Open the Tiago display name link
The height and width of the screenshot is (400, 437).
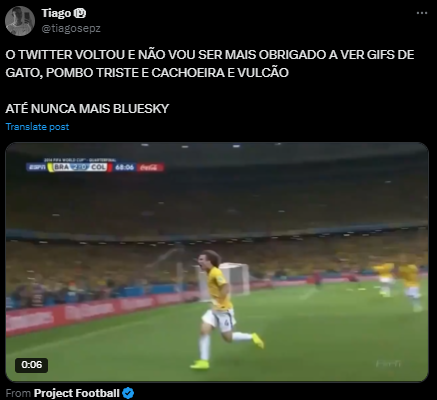(56, 13)
